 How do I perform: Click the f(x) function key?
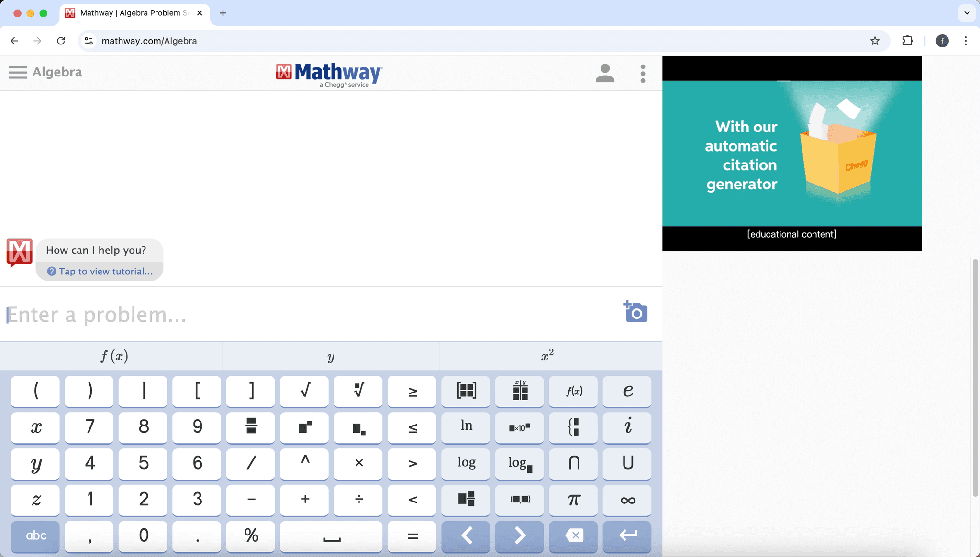(x=573, y=391)
